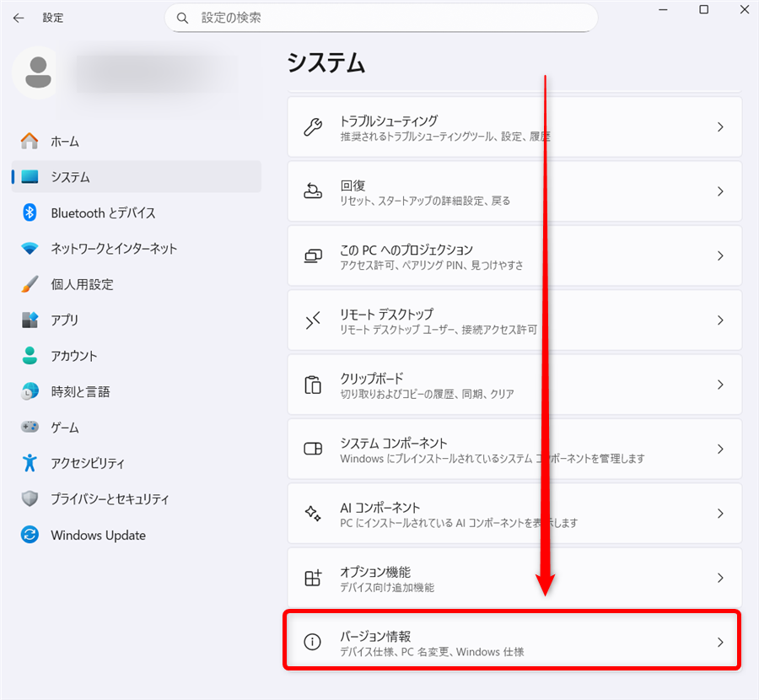Open オプション機能 for the device
This screenshot has width=759, height=700.
click(512, 578)
